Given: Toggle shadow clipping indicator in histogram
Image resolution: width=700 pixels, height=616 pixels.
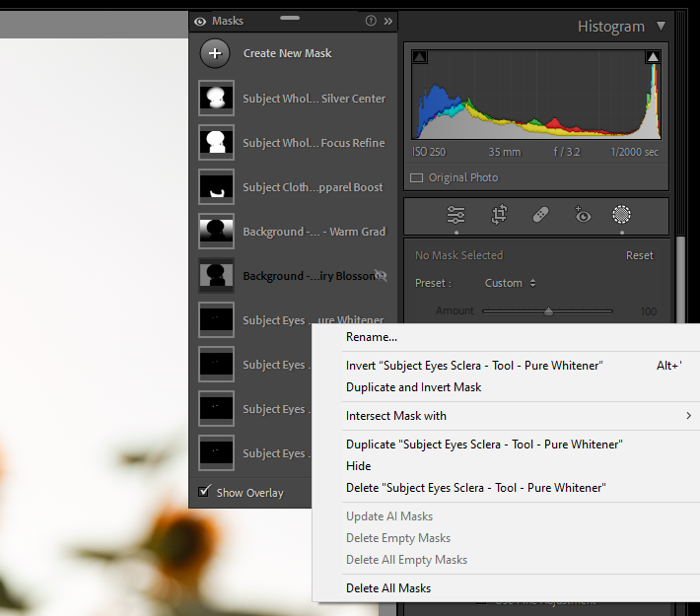Looking at the screenshot, I should coord(419,58).
